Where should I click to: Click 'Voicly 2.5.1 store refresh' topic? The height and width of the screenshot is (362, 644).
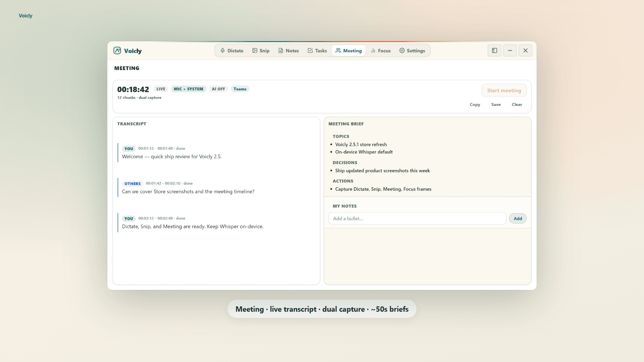click(x=361, y=144)
